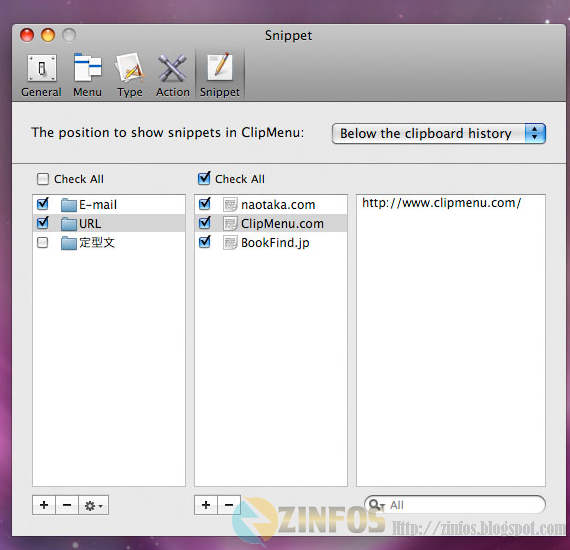
Task: Open the search magnifier scope menu
Action: (376, 505)
